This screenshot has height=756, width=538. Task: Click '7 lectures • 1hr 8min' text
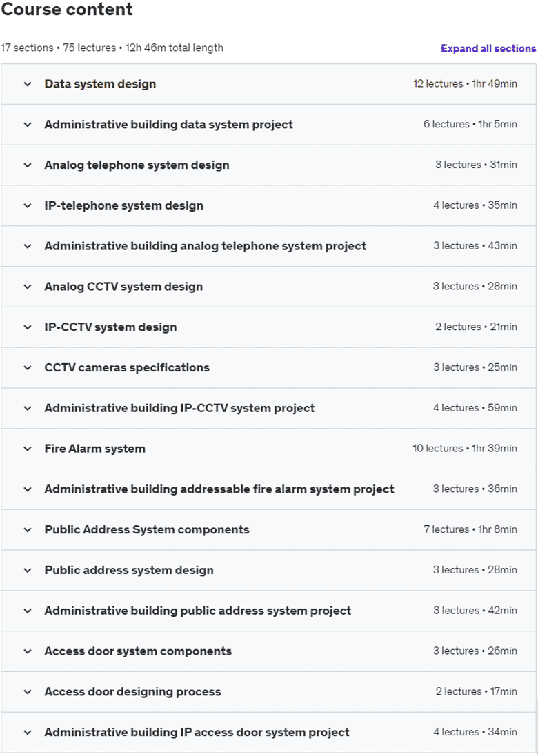point(470,529)
